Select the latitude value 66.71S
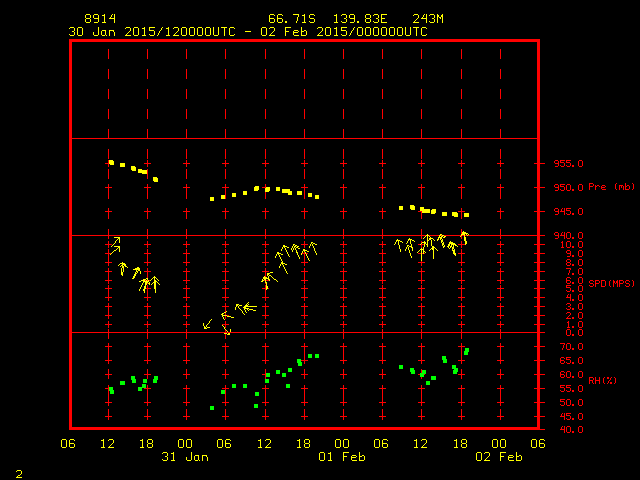The width and height of the screenshot is (640, 480). point(292,19)
